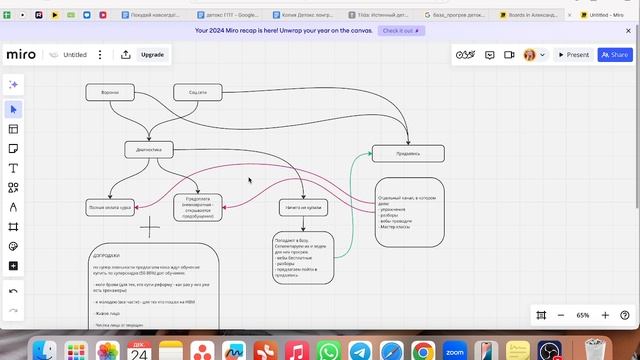640x360 pixels.
Task: Switch to the first Google Docs tab
Action: [x=150, y=15]
